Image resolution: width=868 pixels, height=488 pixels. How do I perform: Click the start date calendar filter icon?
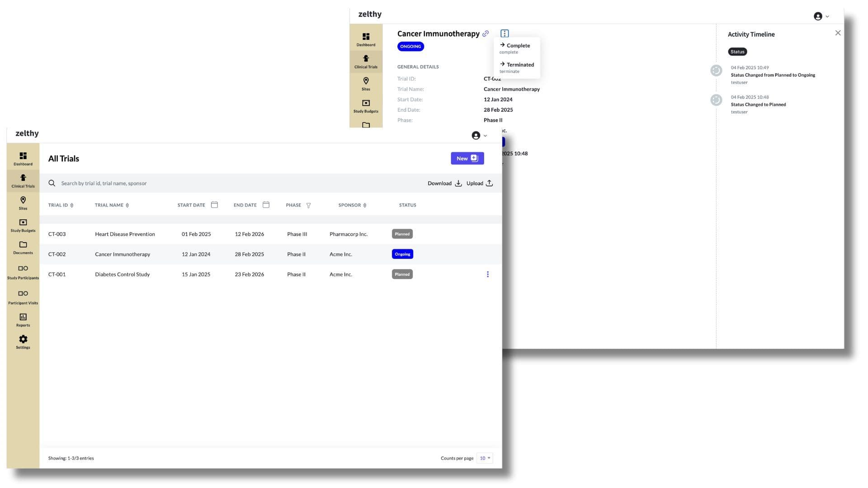[214, 205]
